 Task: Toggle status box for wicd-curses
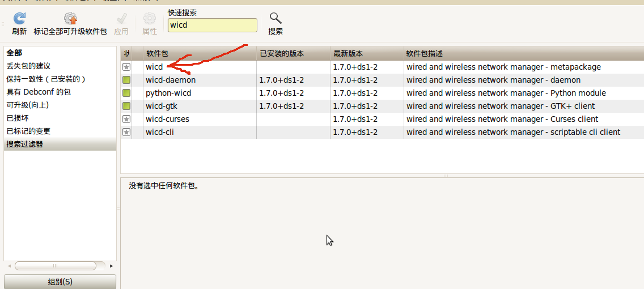[126, 120]
